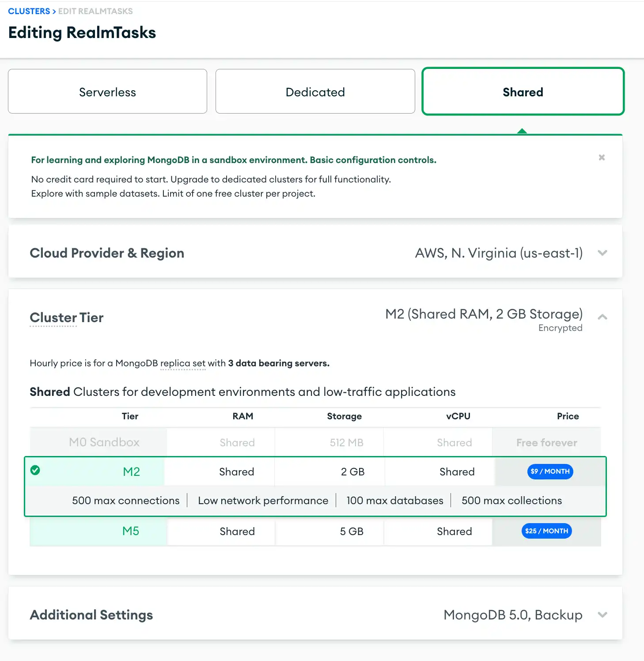The height and width of the screenshot is (661, 644).
Task: Open the Cloud Provider & Region dropdown
Action: [x=602, y=253]
